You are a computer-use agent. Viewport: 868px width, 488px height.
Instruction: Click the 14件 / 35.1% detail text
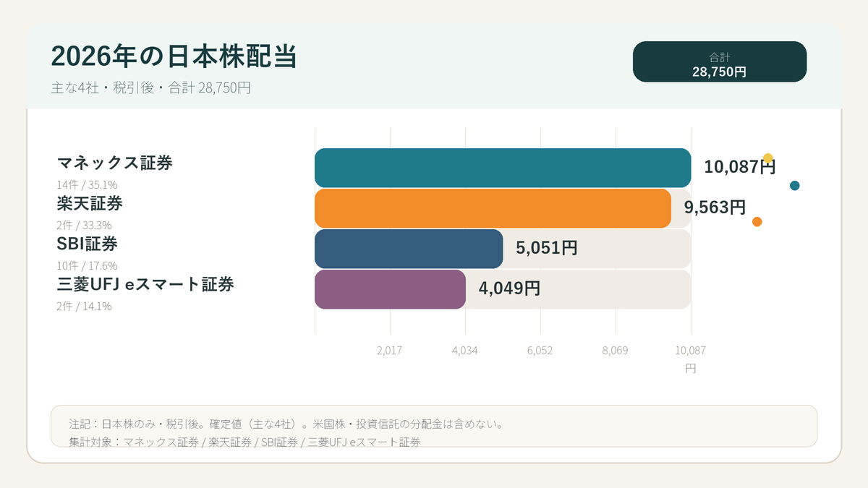87,184
